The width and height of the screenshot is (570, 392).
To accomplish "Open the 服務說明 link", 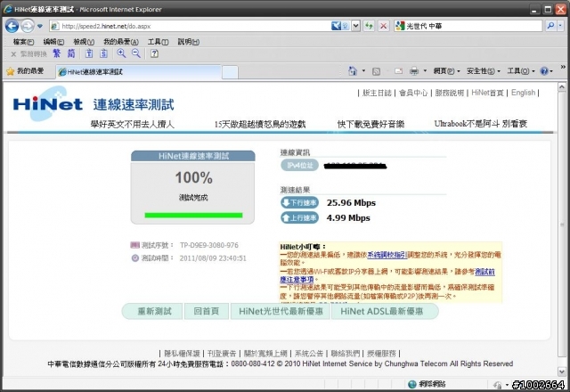I will coord(449,93).
